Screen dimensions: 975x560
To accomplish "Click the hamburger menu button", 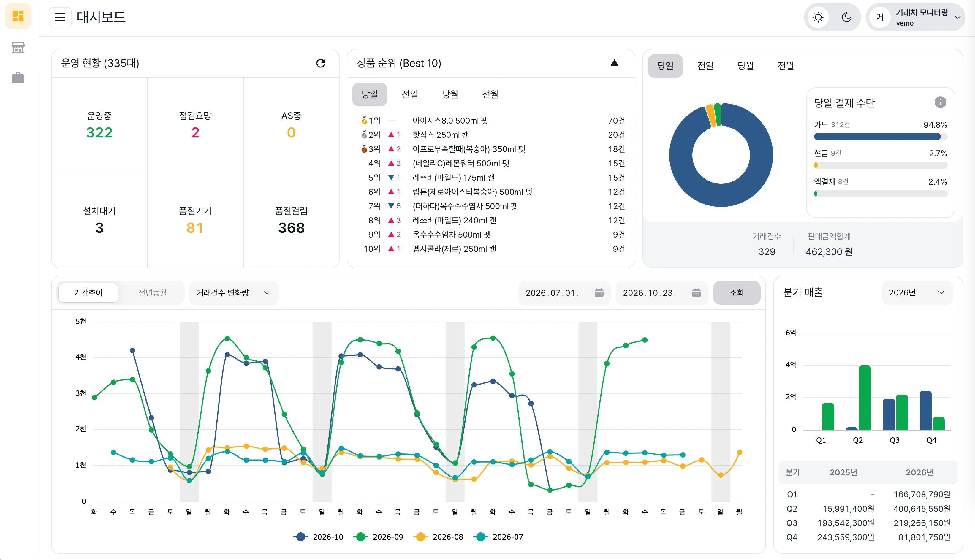I will [60, 17].
